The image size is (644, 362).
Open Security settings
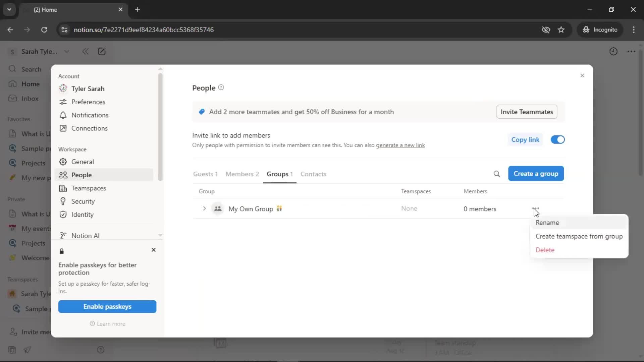coord(83,201)
